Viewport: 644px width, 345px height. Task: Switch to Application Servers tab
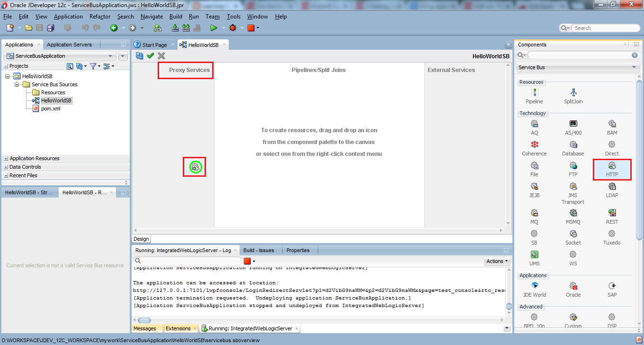(x=69, y=45)
